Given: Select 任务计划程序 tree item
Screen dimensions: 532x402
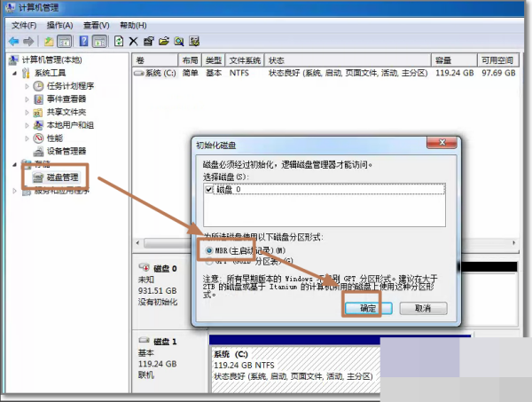Looking at the screenshot, I should point(70,86).
